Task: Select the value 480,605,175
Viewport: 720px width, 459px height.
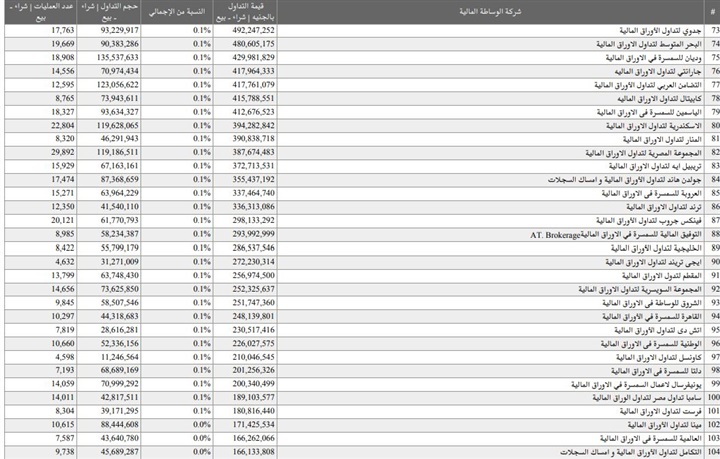Action: 253,44
